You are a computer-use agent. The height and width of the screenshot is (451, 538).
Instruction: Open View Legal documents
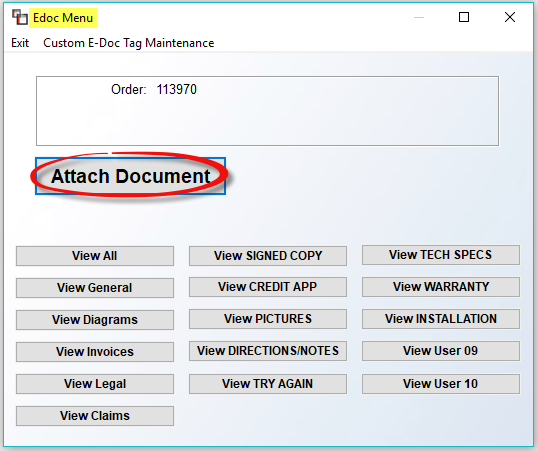click(x=95, y=384)
